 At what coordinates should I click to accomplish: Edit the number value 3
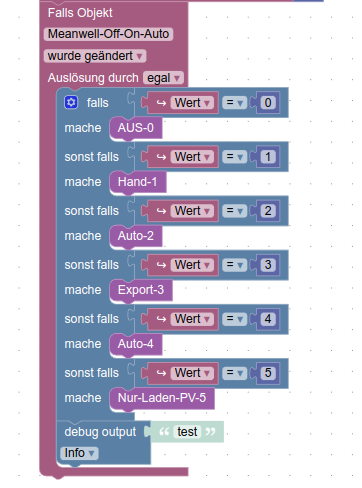(268, 265)
